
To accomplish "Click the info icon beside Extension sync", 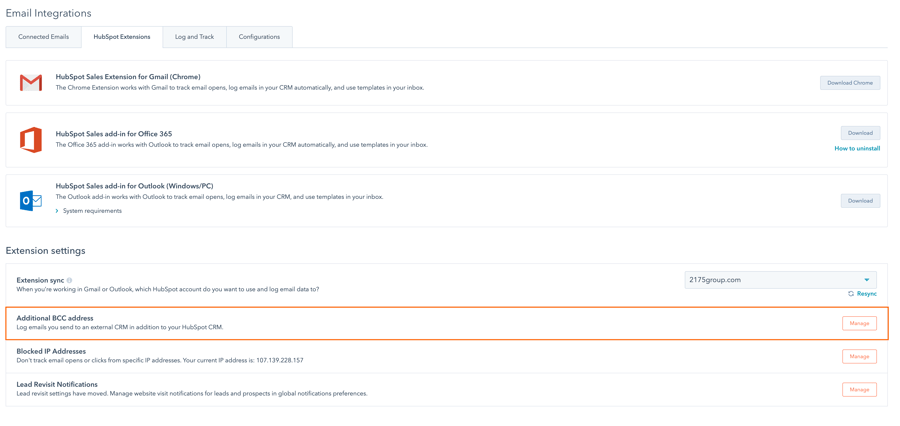I will point(69,280).
